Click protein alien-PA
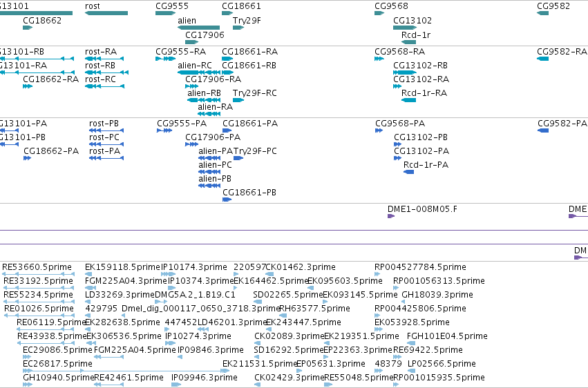Image resolution: width=588 pixels, height=388 pixels. pyautogui.click(x=216, y=151)
